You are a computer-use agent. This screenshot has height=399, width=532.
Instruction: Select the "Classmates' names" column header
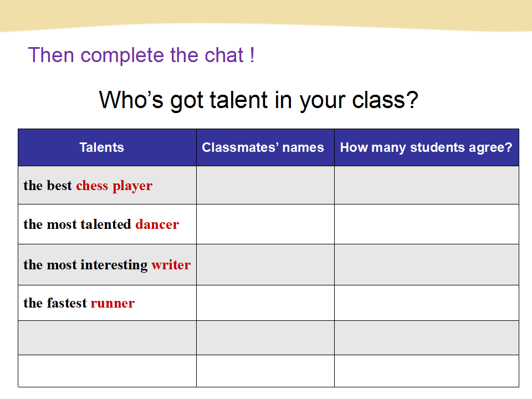pos(263,147)
